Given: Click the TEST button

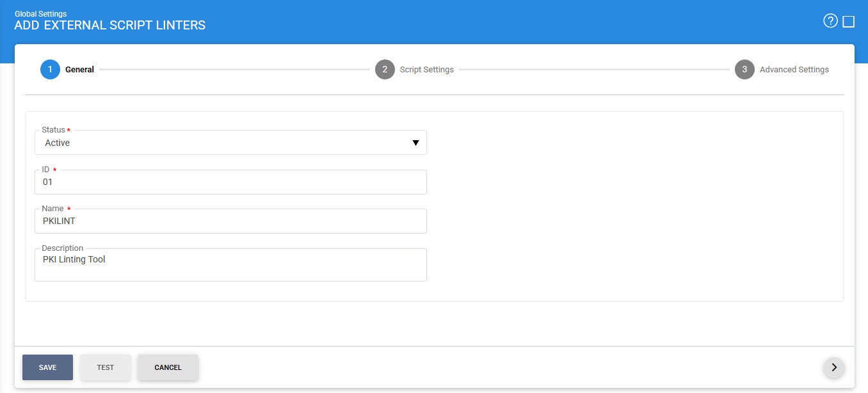Looking at the screenshot, I should [106, 367].
